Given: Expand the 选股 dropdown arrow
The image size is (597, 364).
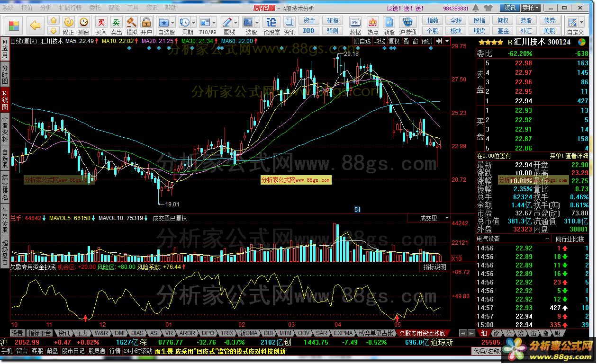Looking at the screenshot, I should point(257,22).
